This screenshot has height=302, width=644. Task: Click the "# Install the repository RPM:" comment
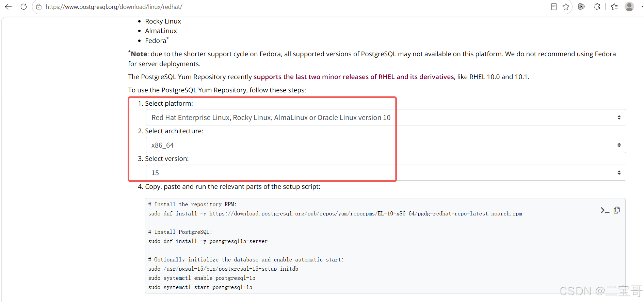pyautogui.click(x=192, y=204)
